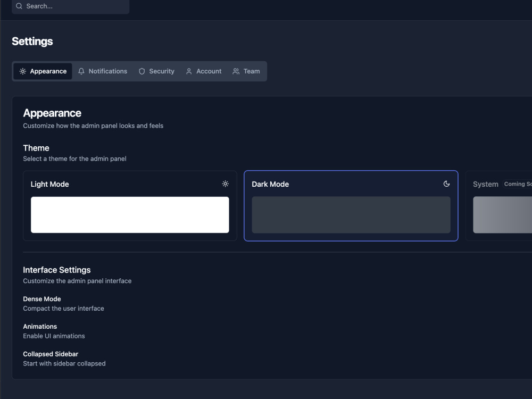Click the white Light Mode preview

click(130, 215)
